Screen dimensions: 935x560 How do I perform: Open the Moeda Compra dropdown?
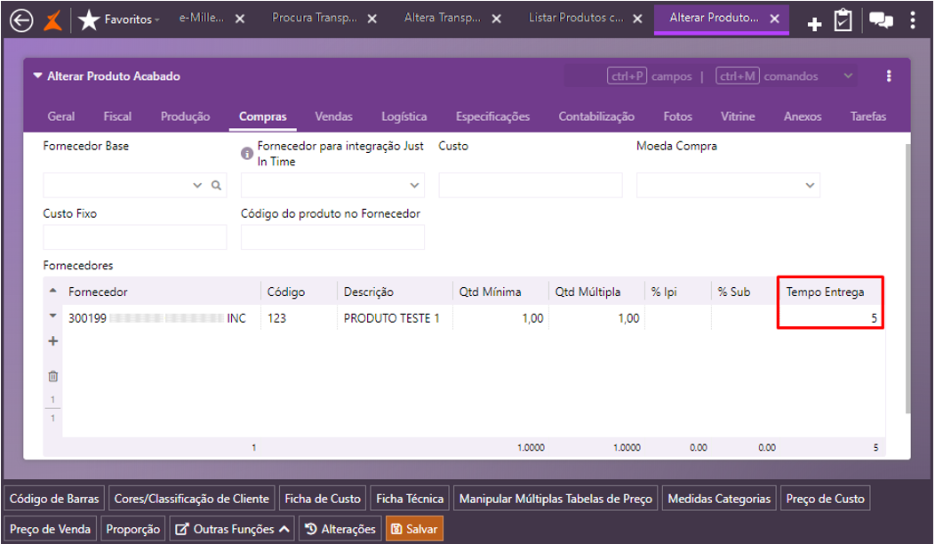(x=809, y=186)
